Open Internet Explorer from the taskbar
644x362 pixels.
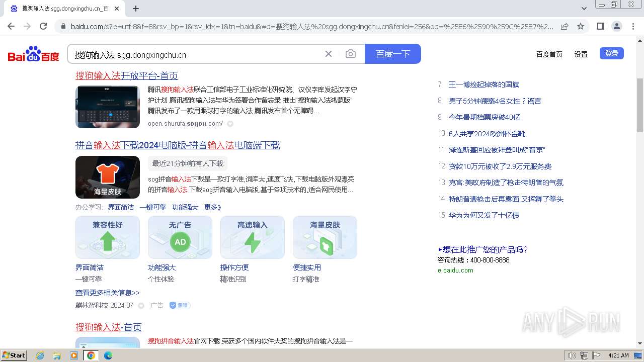(40, 355)
